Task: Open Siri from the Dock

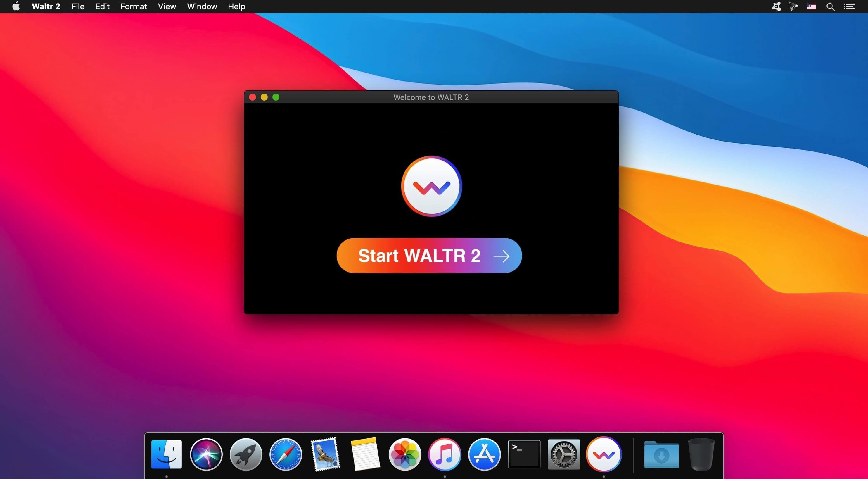Action: (206, 454)
